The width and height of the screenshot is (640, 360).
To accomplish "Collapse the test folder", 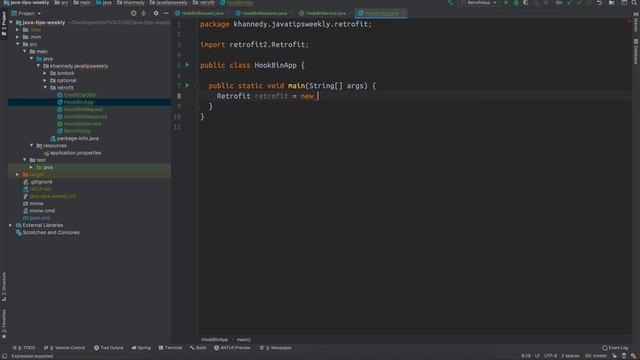I will [25, 160].
